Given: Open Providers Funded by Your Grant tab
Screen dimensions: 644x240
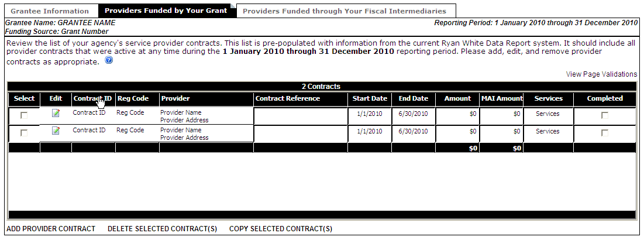Looking at the screenshot, I should [166, 11].
